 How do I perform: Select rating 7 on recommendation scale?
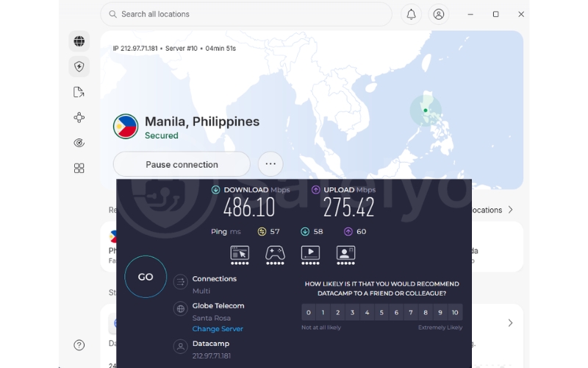(411, 312)
